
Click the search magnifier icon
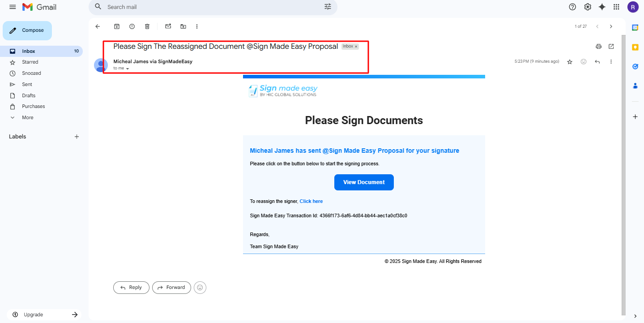click(x=98, y=7)
